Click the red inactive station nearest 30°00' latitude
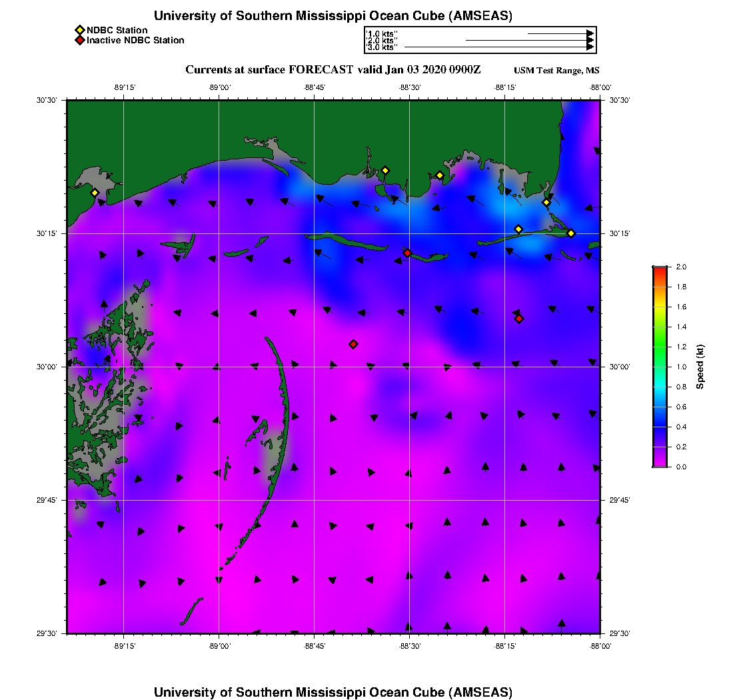Screen dimensions: 733x700 click(x=353, y=344)
